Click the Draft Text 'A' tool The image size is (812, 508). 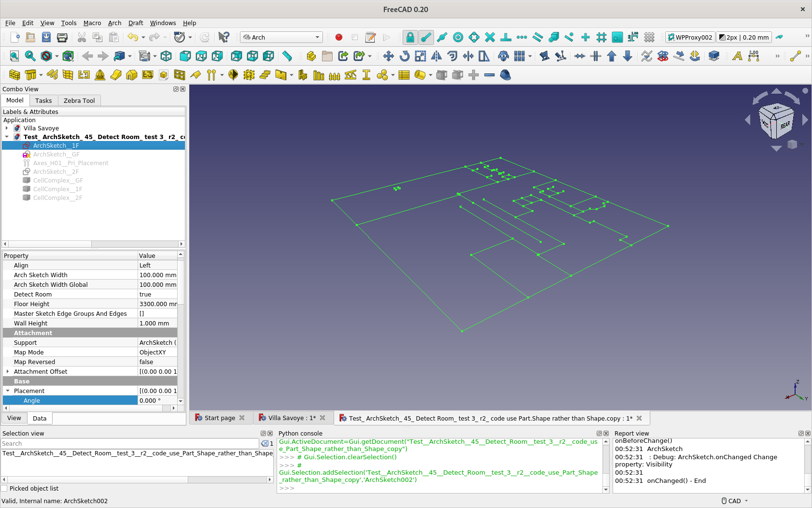pos(737,56)
